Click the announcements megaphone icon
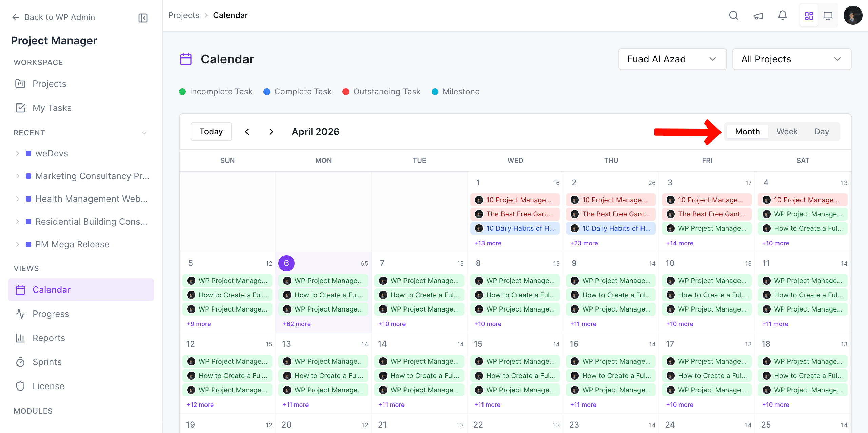 (x=758, y=15)
